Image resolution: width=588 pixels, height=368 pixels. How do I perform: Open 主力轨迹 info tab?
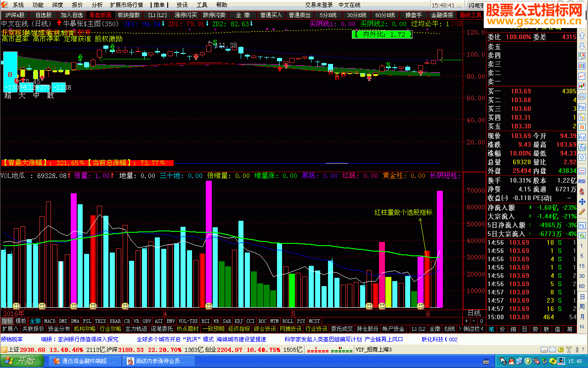tap(136, 329)
